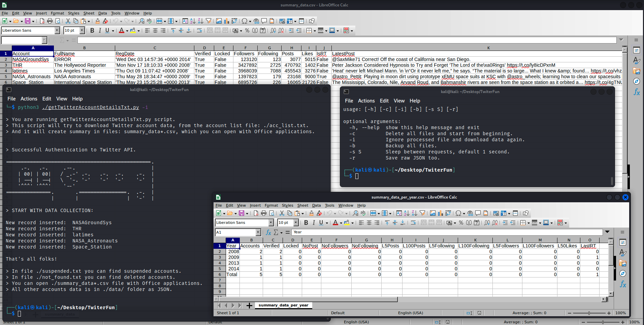The height and width of the screenshot is (325, 644).
Task: Click Format as Percent icon in summary_data_per_year window
Action: coord(461,223)
